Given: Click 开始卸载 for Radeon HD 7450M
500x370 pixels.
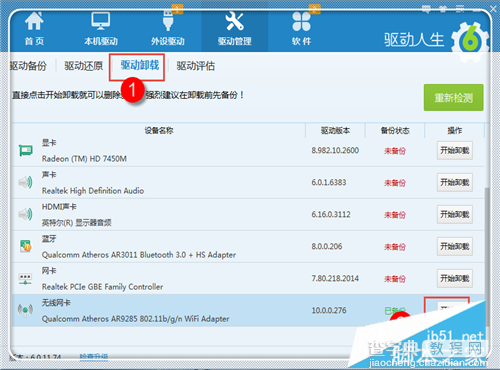Looking at the screenshot, I should point(455,150).
